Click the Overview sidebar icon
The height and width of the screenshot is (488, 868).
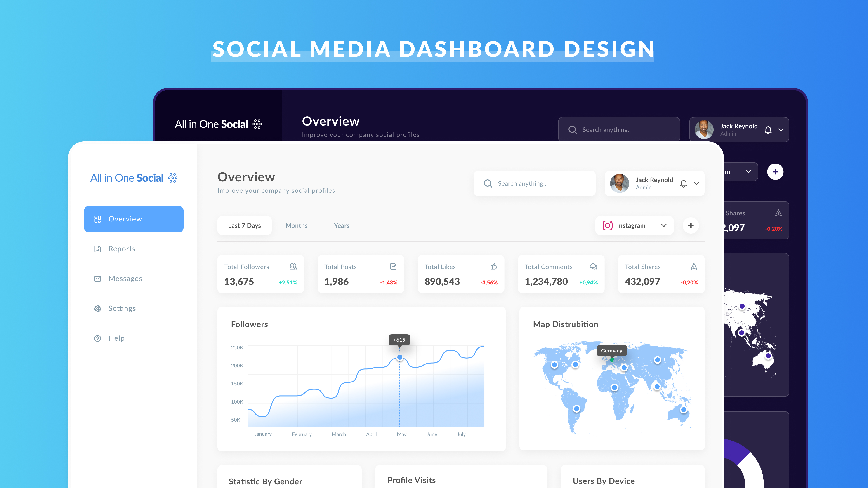[97, 219]
